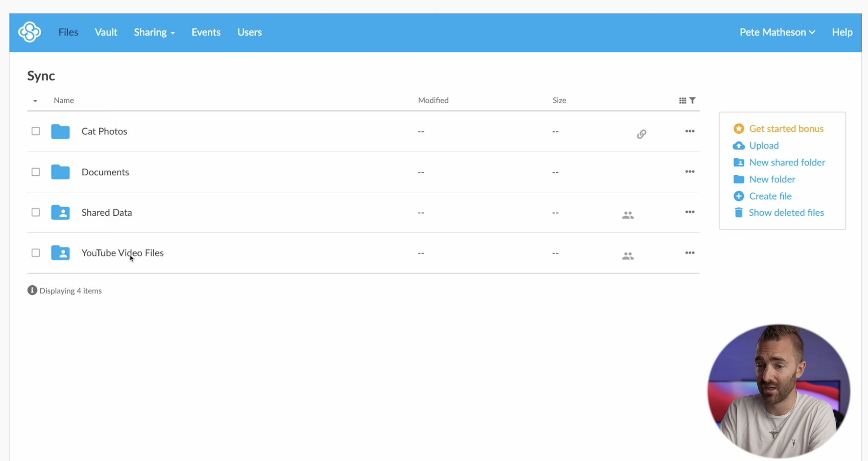868x461 pixels.
Task: Open the Upload cloud icon
Action: tap(739, 145)
